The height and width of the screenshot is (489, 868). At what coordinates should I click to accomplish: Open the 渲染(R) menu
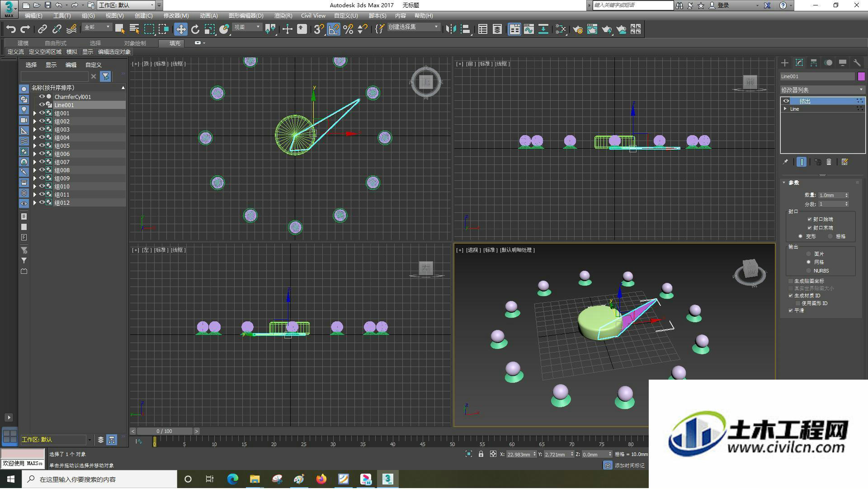(283, 15)
